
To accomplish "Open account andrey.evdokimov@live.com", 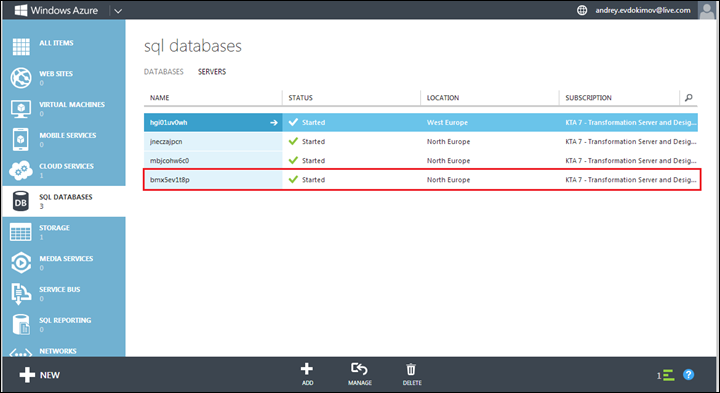I will (x=643, y=10).
